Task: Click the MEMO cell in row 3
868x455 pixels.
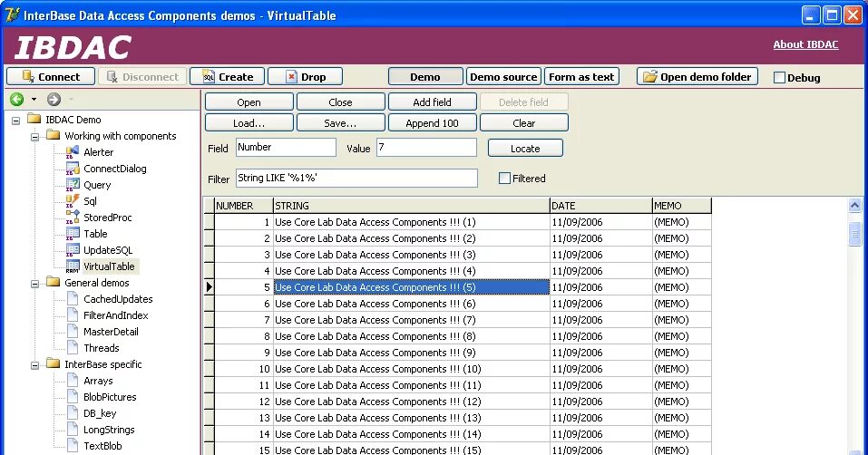Action: (x=682, y=255)
